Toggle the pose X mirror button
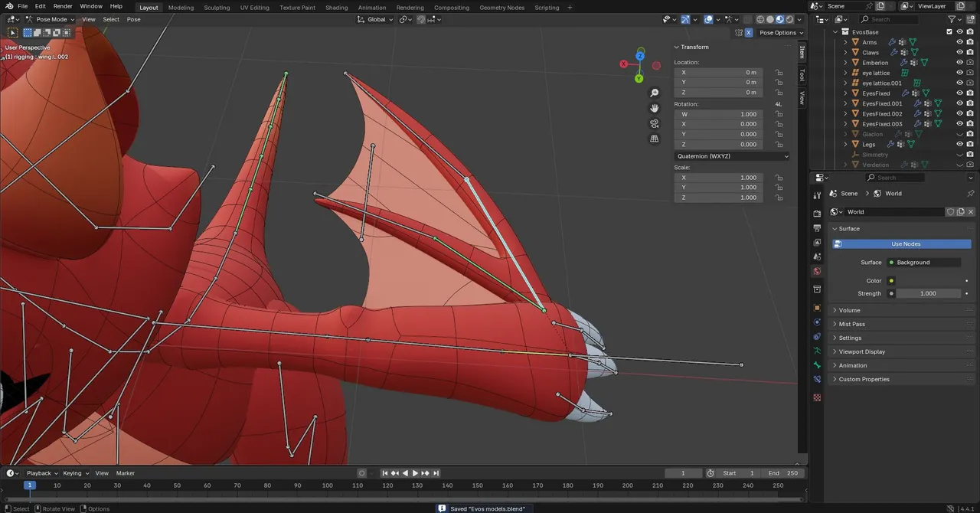This screenshot has width=980, height=513. 748,33
